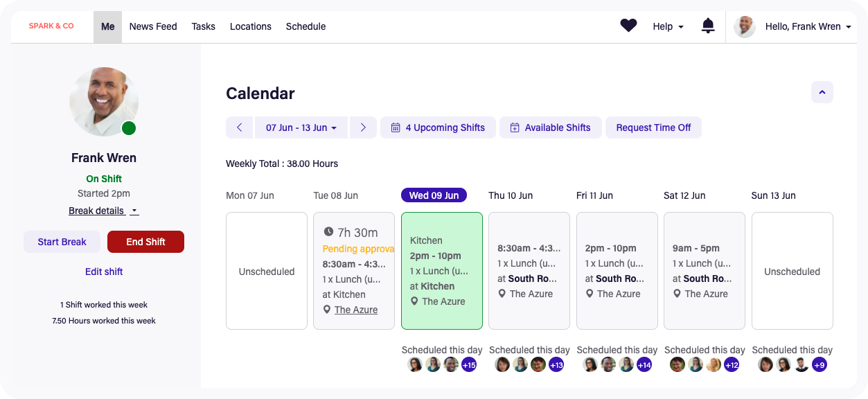This screenshot has width=868, height=399.
Task: Go to previous week arrow
Action: click(240, 127)
